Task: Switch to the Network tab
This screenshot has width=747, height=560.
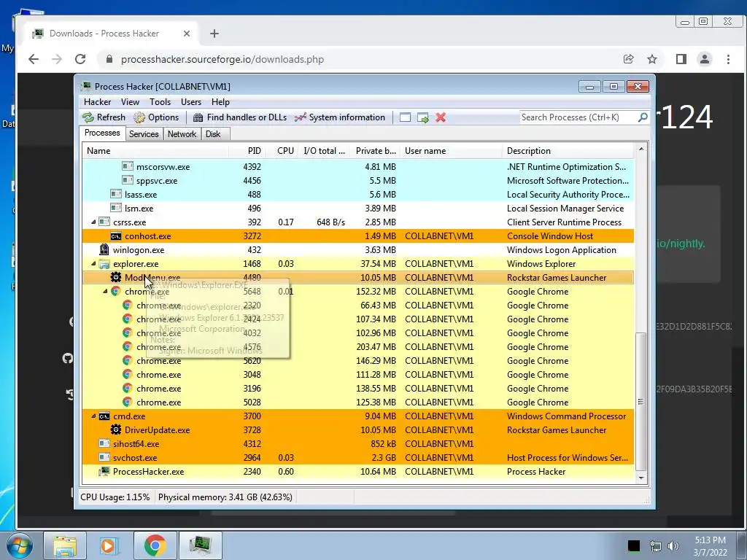Action: point(182,134)
